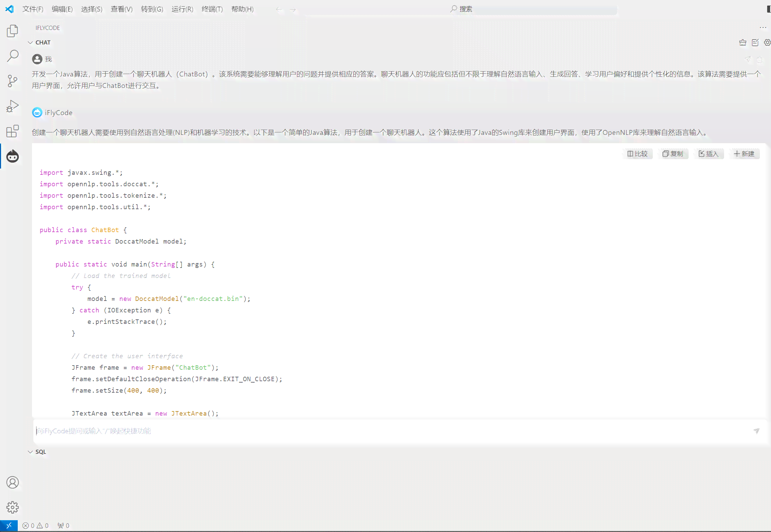771x532 pixels.
Task: Click the 'import javax.swing.*;' code line
Action: 81,172
